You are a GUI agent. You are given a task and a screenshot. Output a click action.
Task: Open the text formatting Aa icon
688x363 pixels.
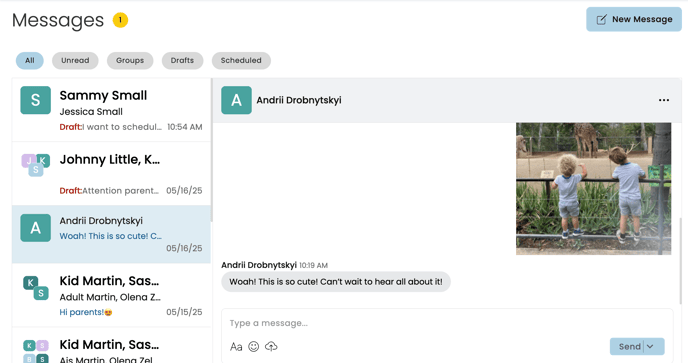(236, 347)
